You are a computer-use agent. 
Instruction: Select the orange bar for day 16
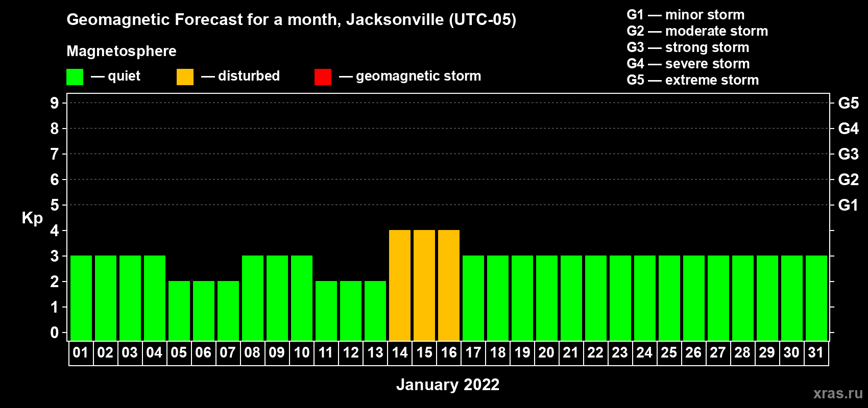click(449, 285)
